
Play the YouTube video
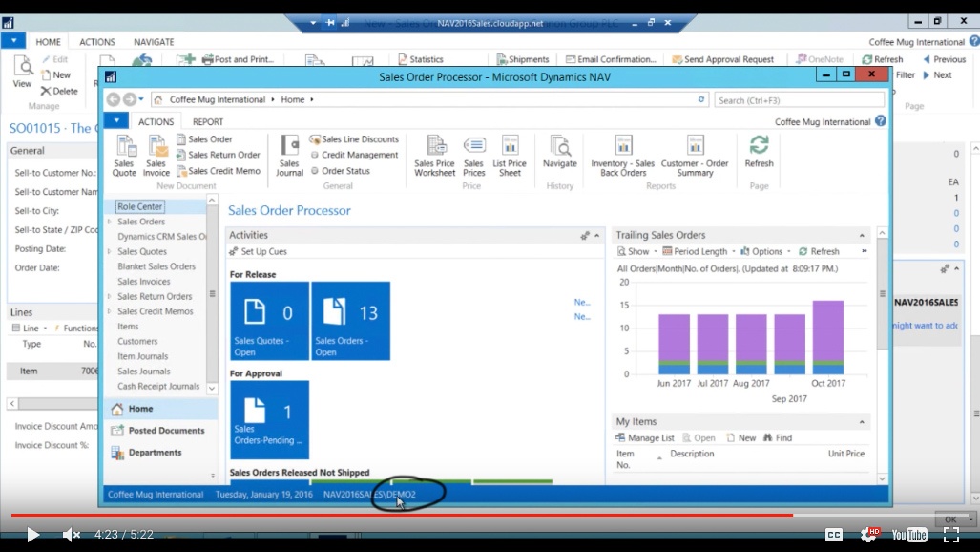[32, 535]
